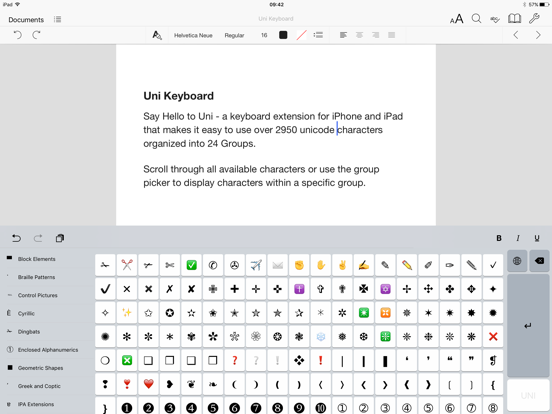The image size is (552, 414).
Task: Go back to Documents
Action: coord(26,20)
